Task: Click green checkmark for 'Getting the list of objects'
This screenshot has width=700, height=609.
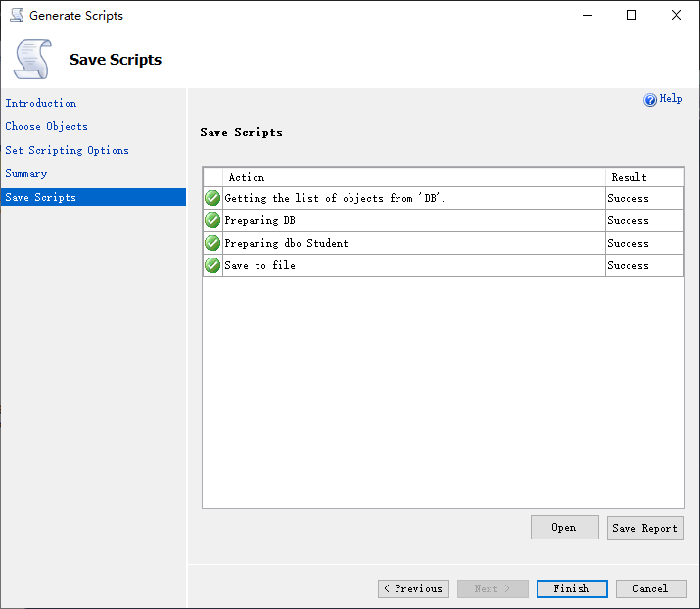Action: point(212,198)
